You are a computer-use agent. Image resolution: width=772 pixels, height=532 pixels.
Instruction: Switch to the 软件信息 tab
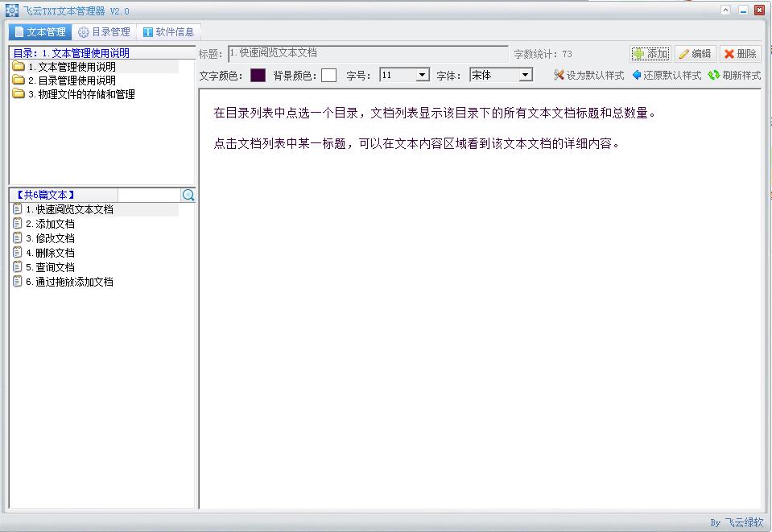[x=168, y=32]
